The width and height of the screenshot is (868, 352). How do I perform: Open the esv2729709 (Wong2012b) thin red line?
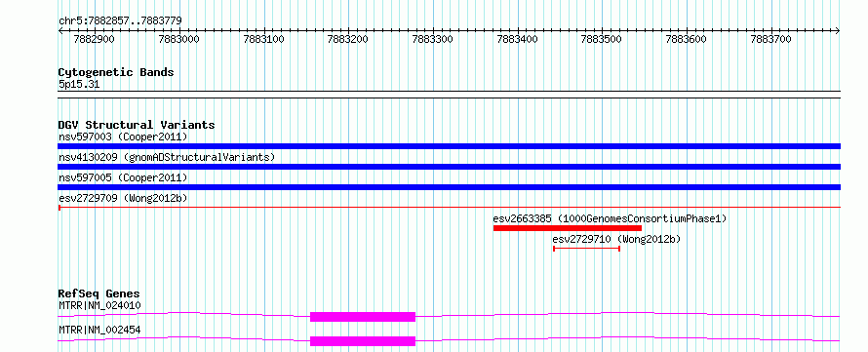449,207
